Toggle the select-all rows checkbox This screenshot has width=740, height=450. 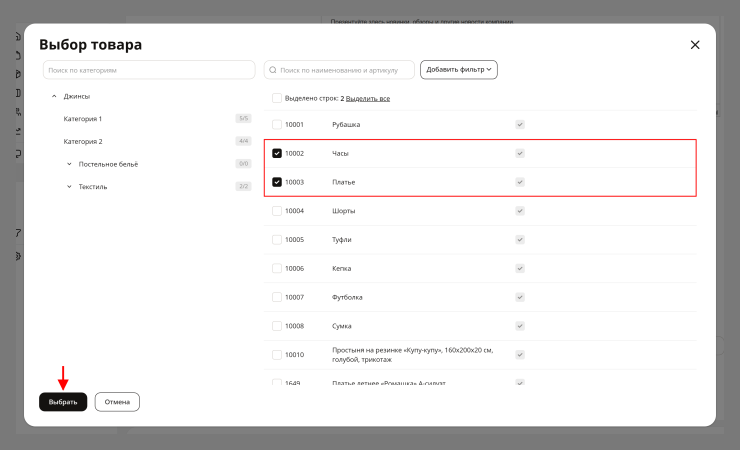(277, 98)
